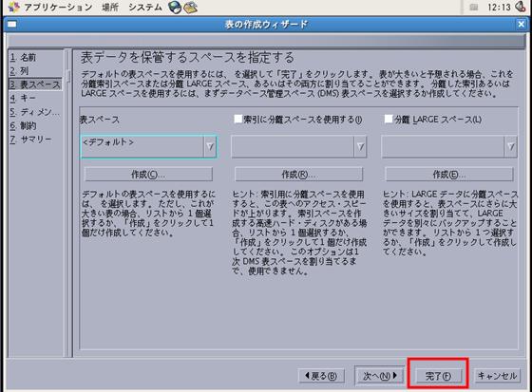Open the index space dropdown arrow
The height and width of the screenshot is (392, 532).
(360, 146)
